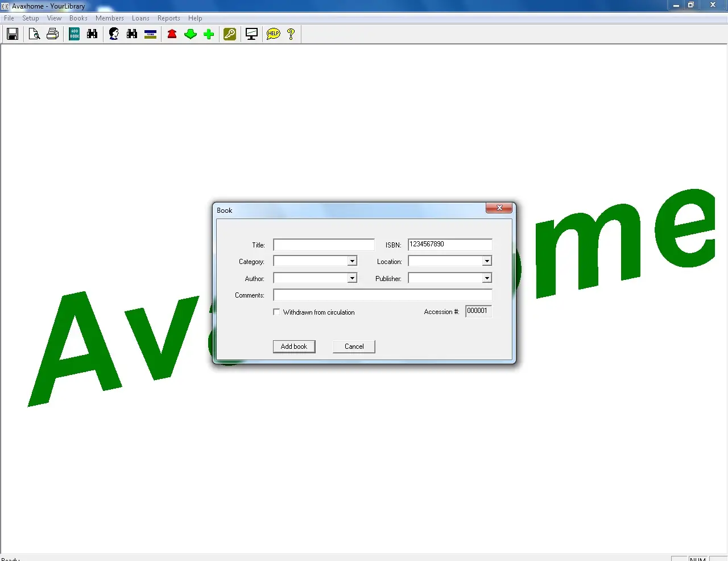
Task: Click the monitor chart icon
Action: click(251, 34)
